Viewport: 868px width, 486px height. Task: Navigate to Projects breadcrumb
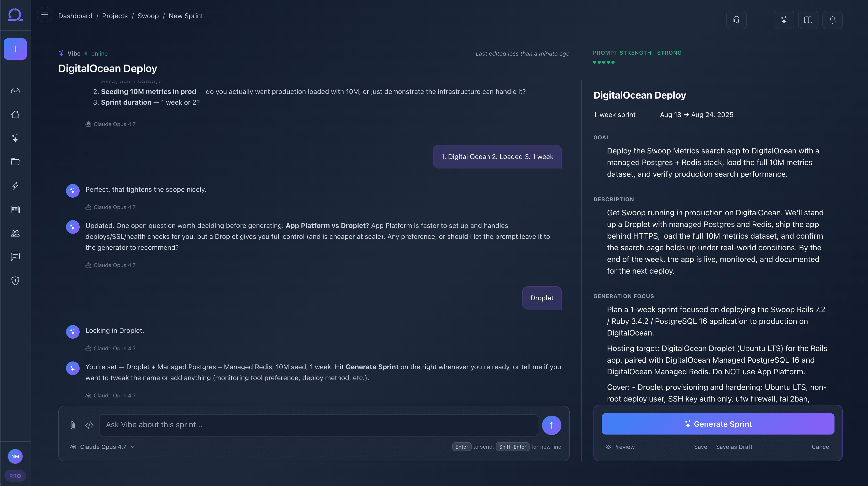pos(115,16)
